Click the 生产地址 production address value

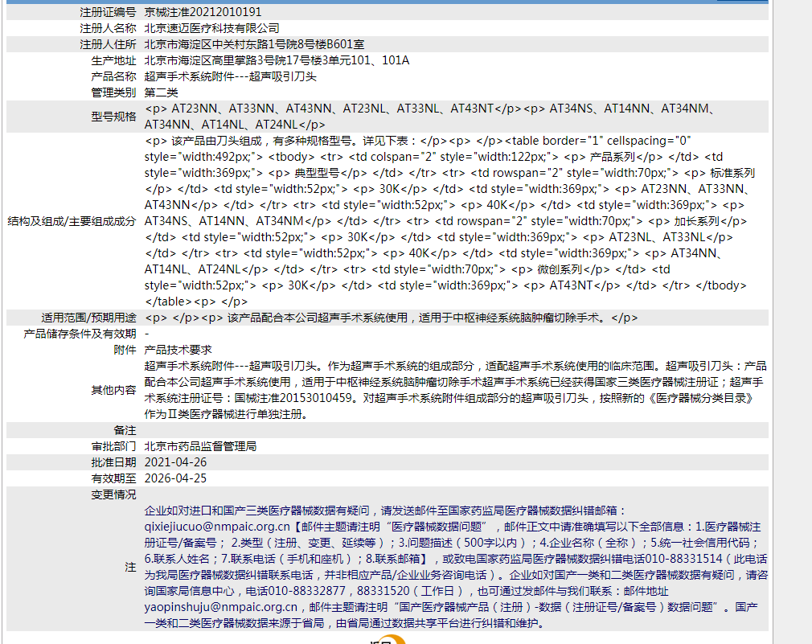click(277, 60)
